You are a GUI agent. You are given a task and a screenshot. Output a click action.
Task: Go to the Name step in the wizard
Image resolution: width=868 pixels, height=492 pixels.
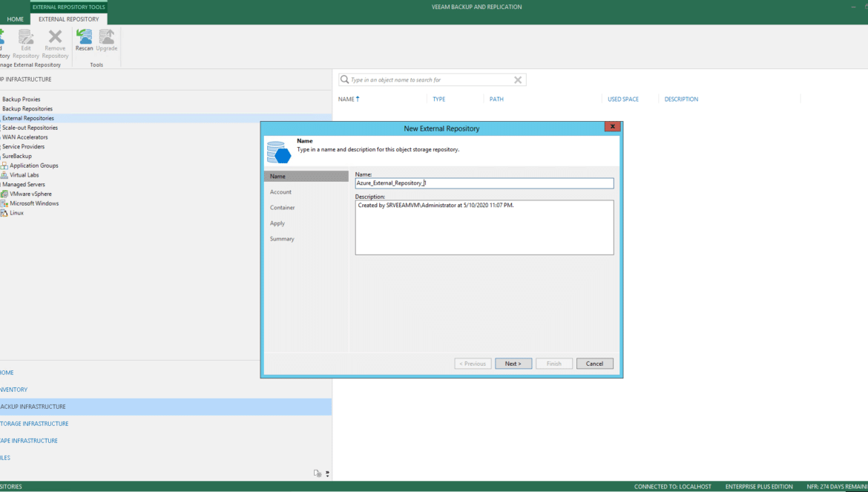[x=306, y=176]
